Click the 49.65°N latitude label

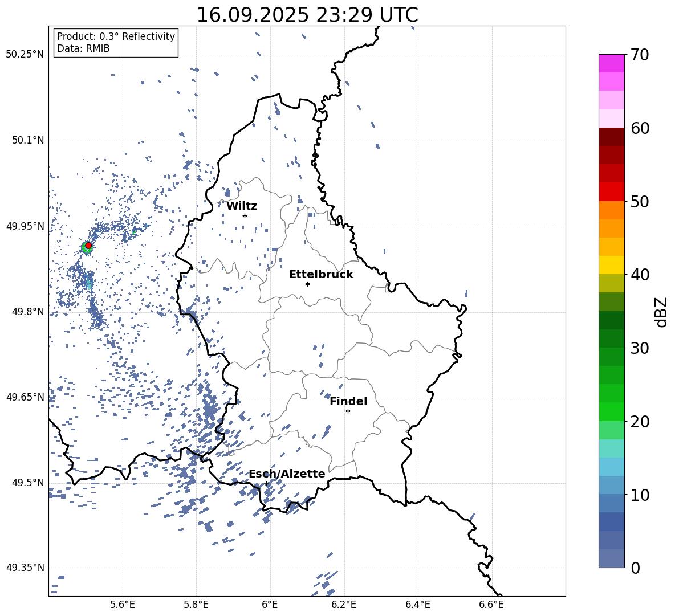click(x=25, y=397)
